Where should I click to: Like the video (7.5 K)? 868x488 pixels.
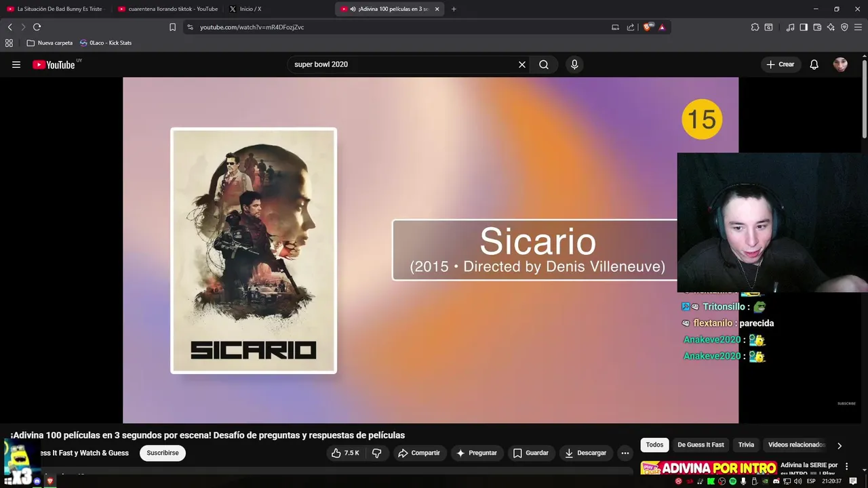point(344,453)
